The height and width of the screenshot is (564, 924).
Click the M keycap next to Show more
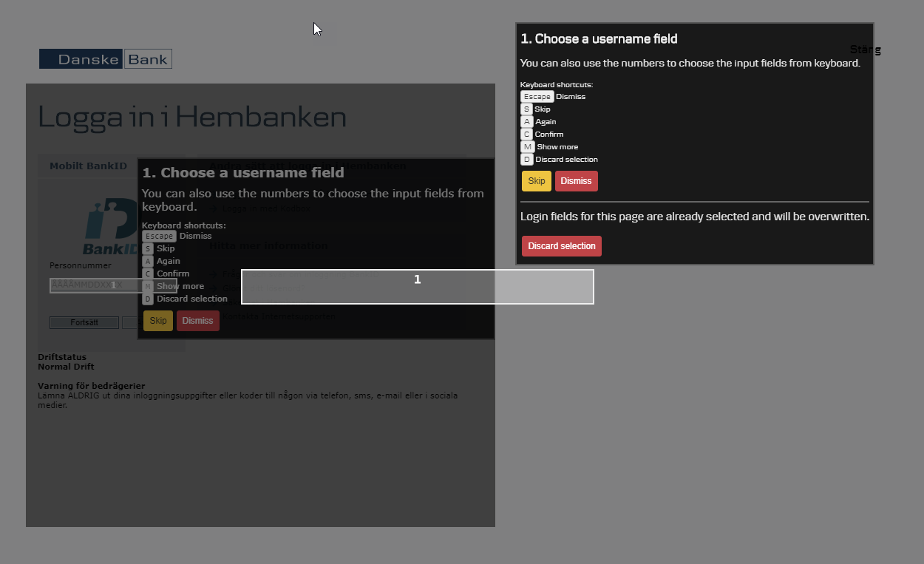[527, 146]
